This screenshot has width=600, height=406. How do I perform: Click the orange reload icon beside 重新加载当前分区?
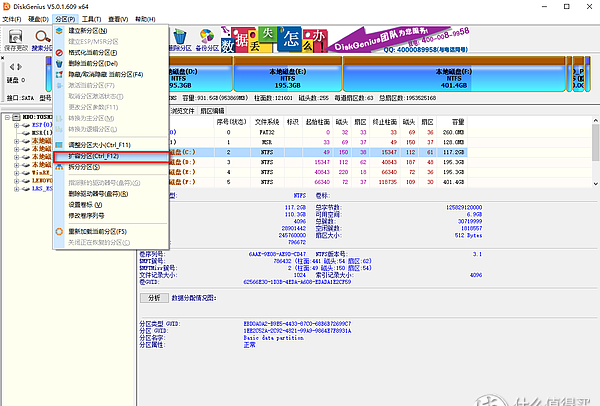click(x=59, y=232)
